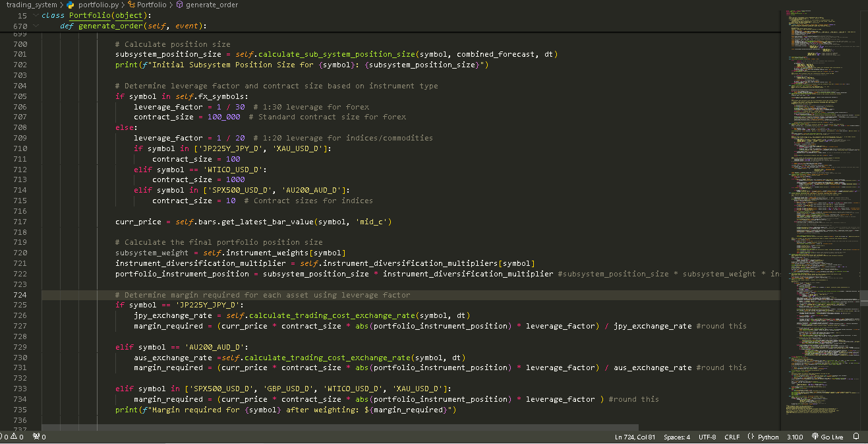Viewport: 868px width, 444px height.
Task: Click 'portfolio_instrument_position' assignment on line 722
Action: 182,274
